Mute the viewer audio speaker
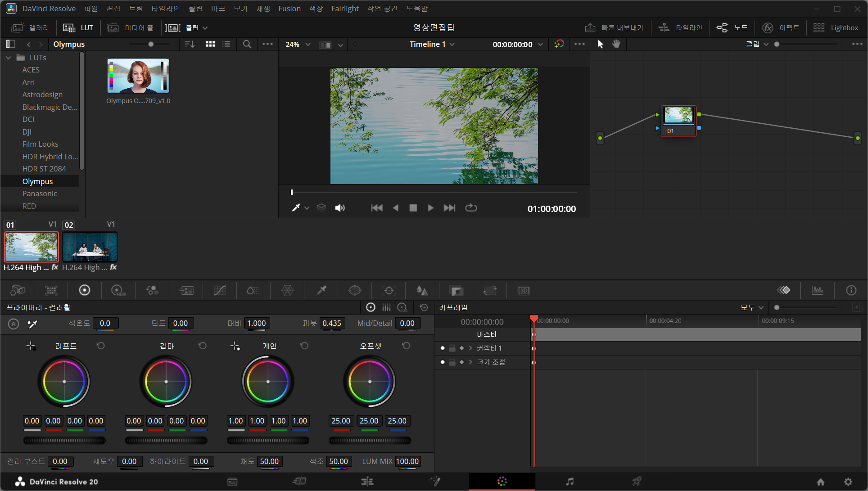Screen dimensions: 868x491 click(x=340, y=207)
